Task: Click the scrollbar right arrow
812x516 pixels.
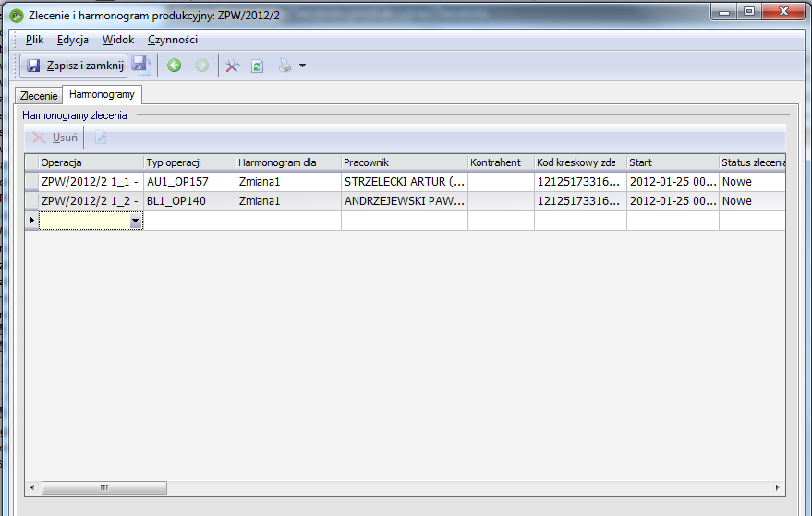Action: click(777, 487)
